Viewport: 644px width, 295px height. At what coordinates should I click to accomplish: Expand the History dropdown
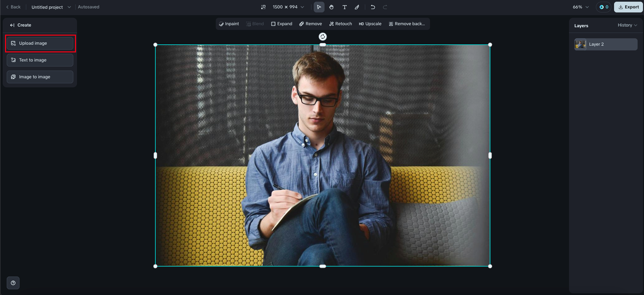pos(627,25)
